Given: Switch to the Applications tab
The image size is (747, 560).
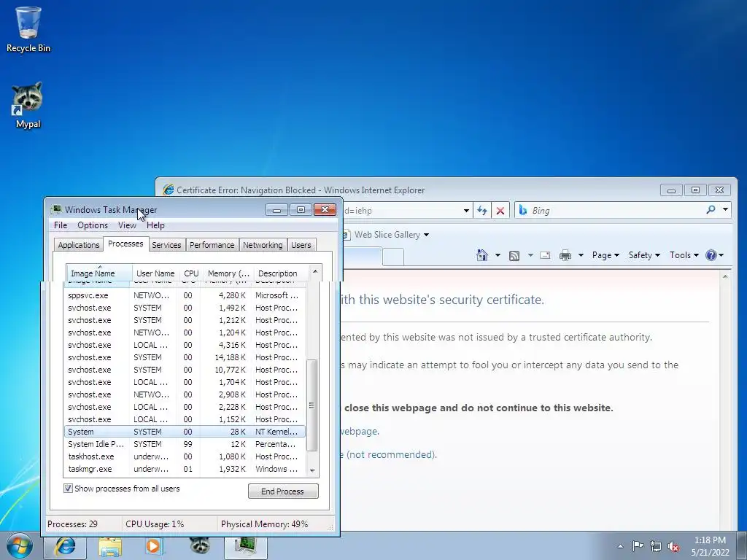Looking at the screenshot, I should click(79, 245).
